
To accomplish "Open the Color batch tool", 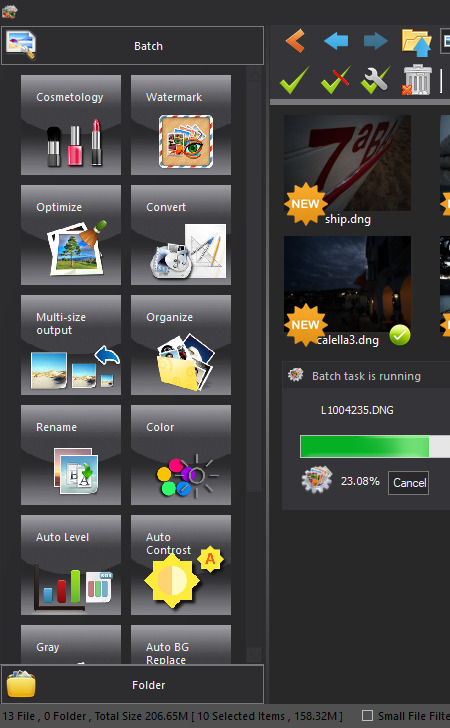I will [181, 455].
